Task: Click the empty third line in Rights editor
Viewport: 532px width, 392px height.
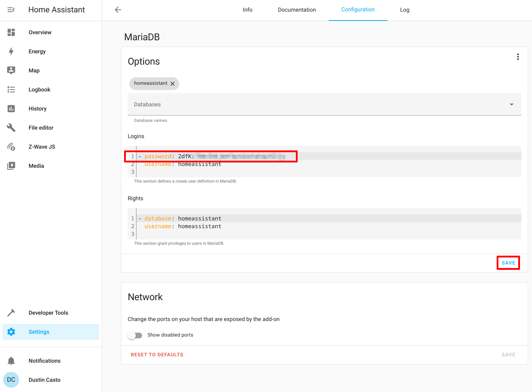Action: click(x=329, y=234)
